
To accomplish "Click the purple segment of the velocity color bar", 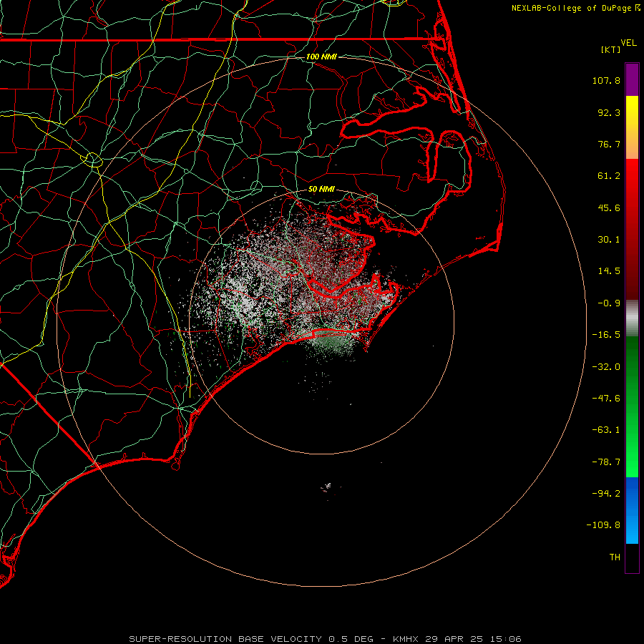I will tap(632, 79).
